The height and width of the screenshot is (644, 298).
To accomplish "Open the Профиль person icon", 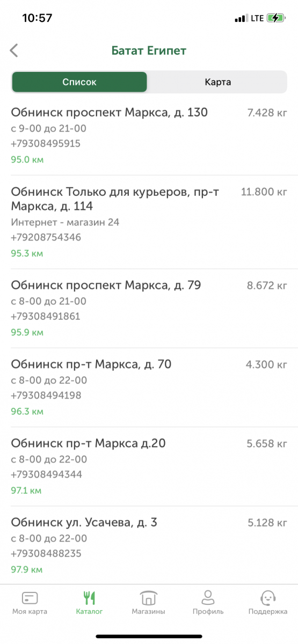I will pos(208,597).
